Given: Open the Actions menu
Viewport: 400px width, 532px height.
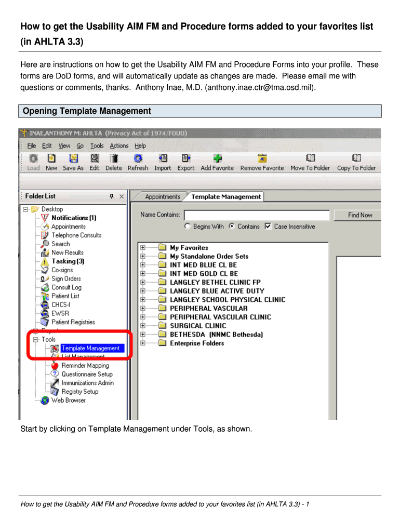Looking at the screenshot, I should coord(119,146).
